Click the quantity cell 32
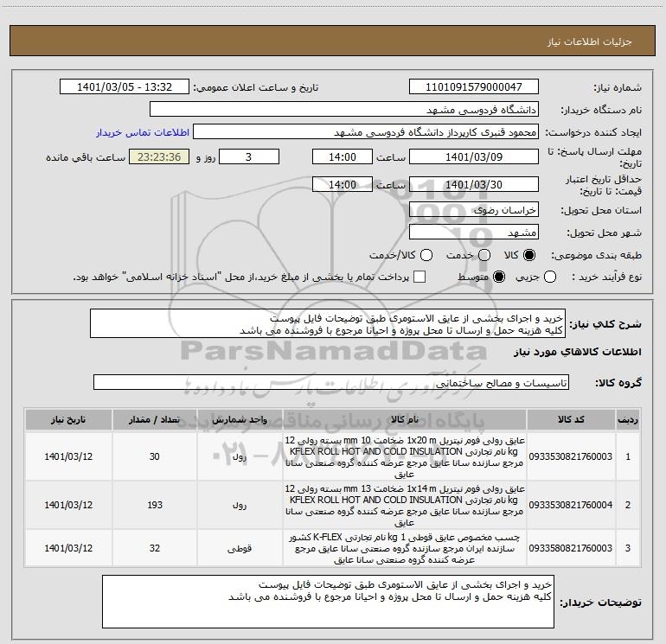666x644 pixels. click(155, 548)
